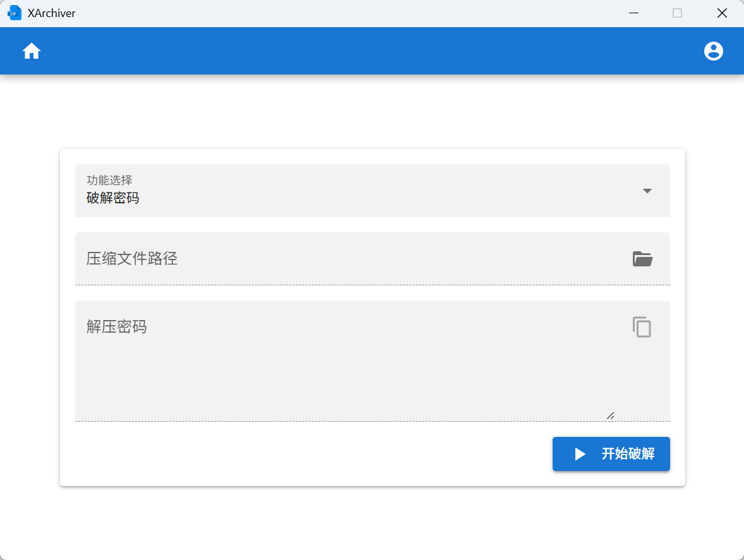This screenshot has height=560, width=744.
Task: Click the dropdown chevron next to 破解密码
Action: [x=647, y=191]
